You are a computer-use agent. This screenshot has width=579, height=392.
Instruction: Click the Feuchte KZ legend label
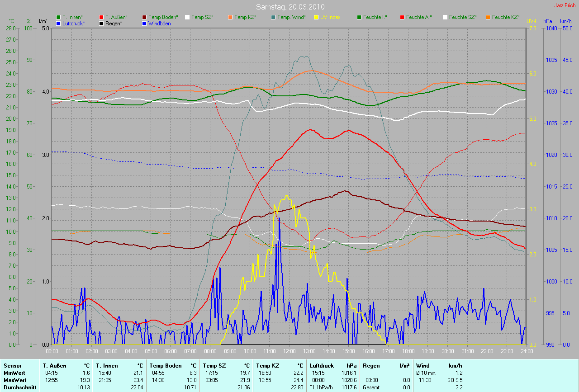click(x=506, y=17)
